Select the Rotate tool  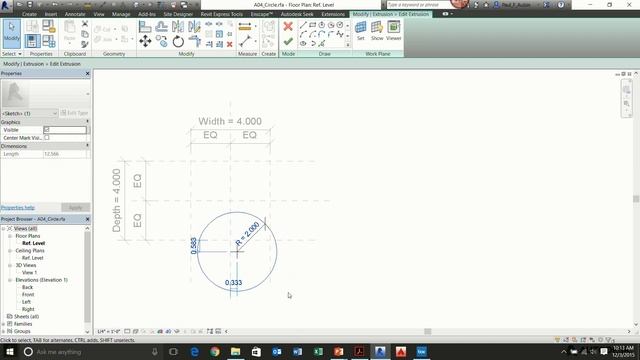[178, 41]
